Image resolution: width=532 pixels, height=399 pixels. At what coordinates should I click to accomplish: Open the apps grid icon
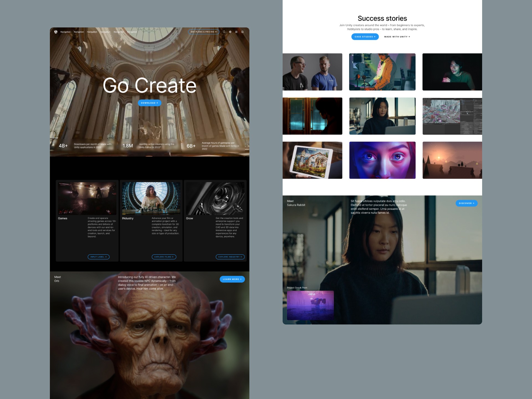[x=236, y=32]
